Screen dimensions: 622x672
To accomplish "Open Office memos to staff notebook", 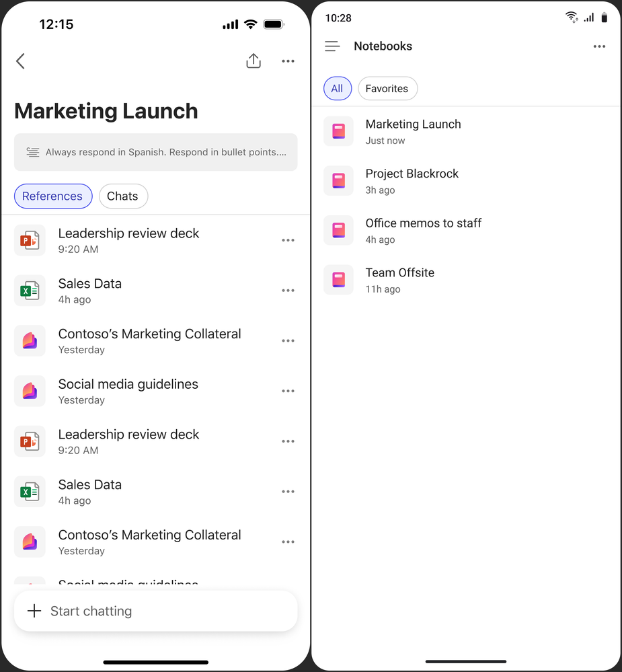I will (x=423, y=230).
